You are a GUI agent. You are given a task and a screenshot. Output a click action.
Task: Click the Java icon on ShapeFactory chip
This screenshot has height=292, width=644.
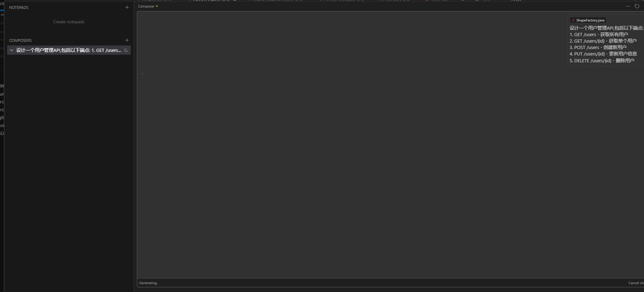pyautogui.click(x=573, y=20)
